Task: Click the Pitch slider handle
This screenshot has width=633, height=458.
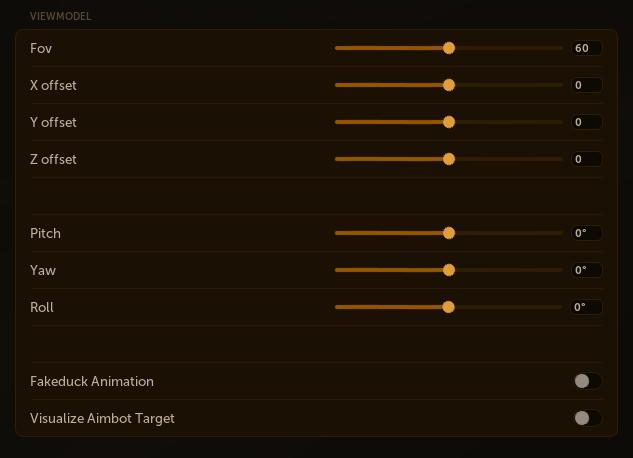Action: tap(449, 233)
